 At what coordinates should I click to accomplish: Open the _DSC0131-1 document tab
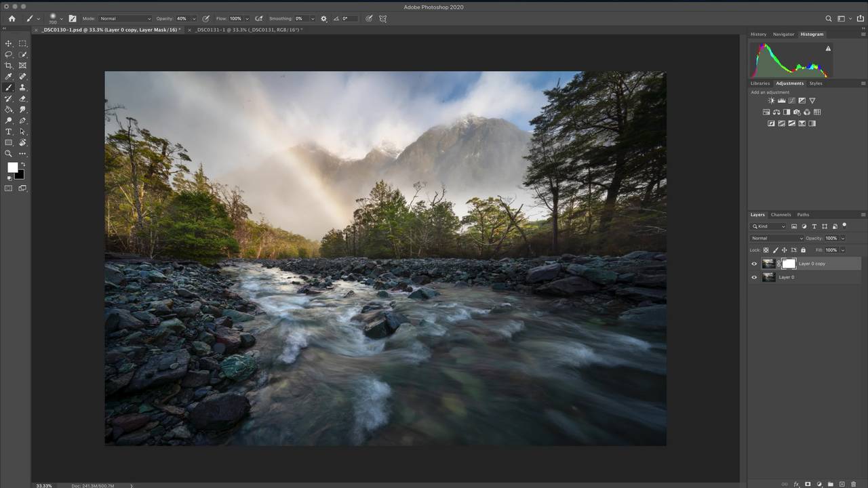click(x=248, y=30)
